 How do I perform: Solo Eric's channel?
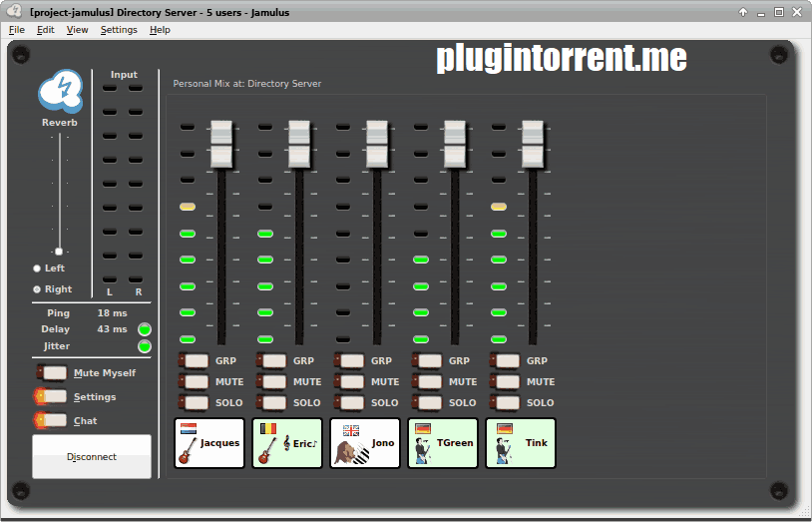(x=271, y=402)
